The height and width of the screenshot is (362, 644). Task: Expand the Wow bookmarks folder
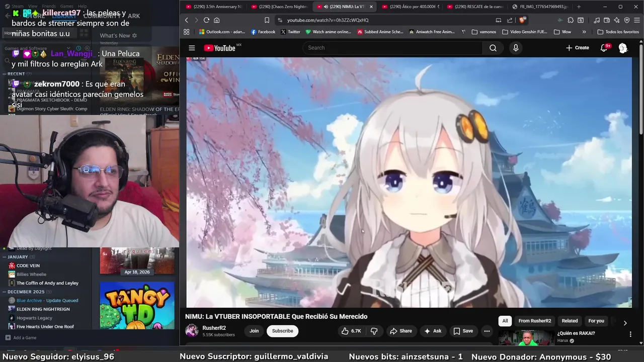[x=562, y=32]
